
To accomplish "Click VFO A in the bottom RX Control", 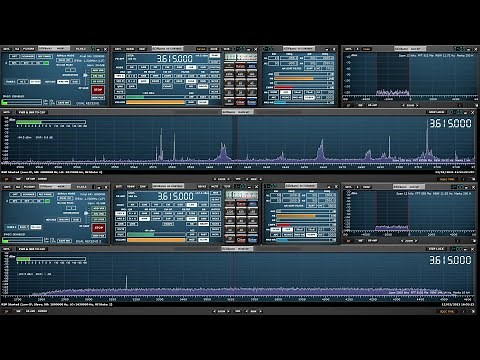I will pos(120,213).
